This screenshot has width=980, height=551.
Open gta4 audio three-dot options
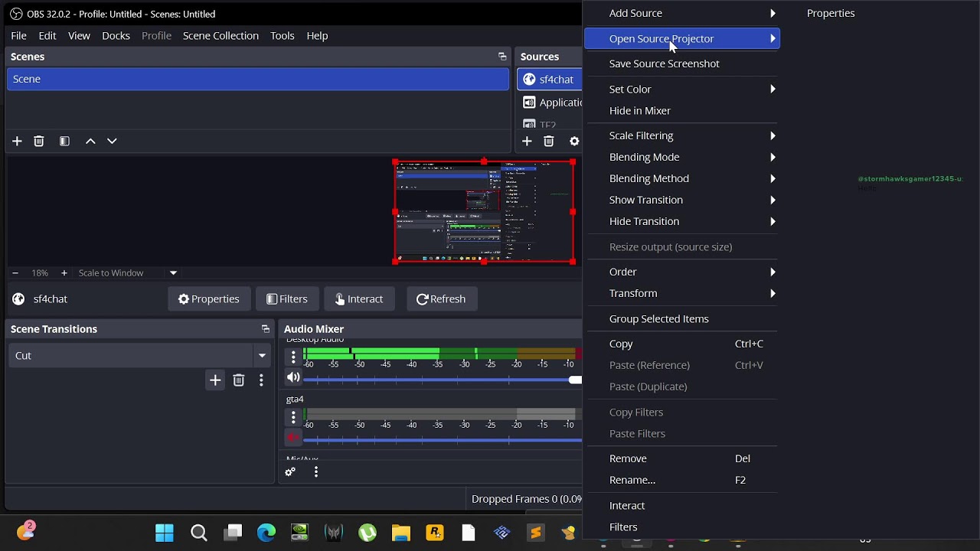[x=293, y=417]
